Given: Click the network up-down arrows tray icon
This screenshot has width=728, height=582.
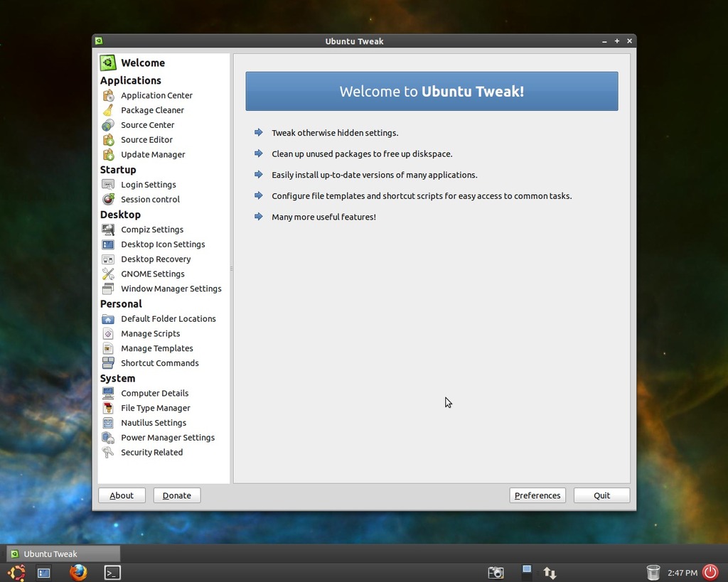Looking at the screenshot, I should point(550,573).
